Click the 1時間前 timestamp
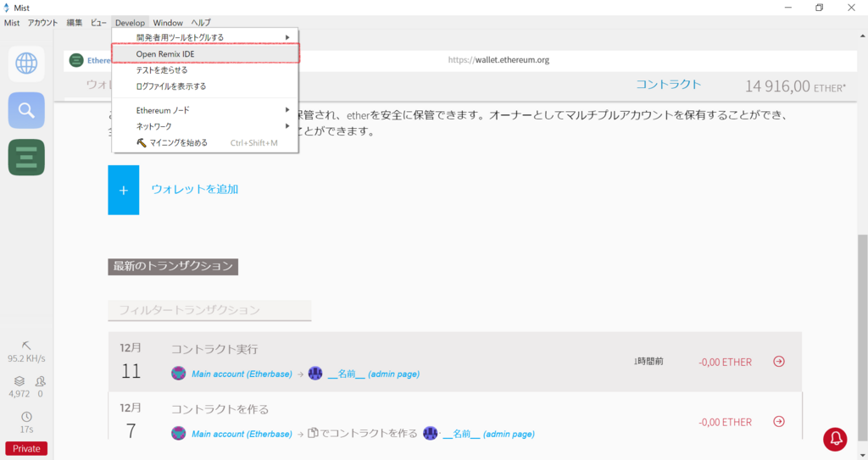This screenshot has height=460, width=868. [648, 362]
